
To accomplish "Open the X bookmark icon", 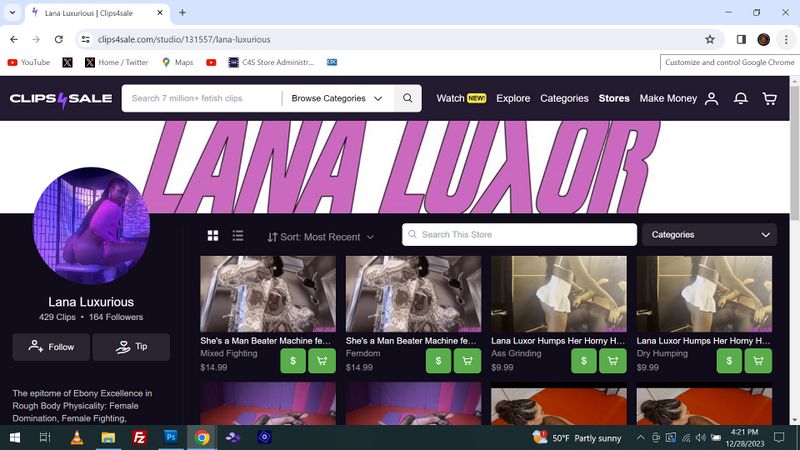I will pyautogui.click(x=67, y=62).
